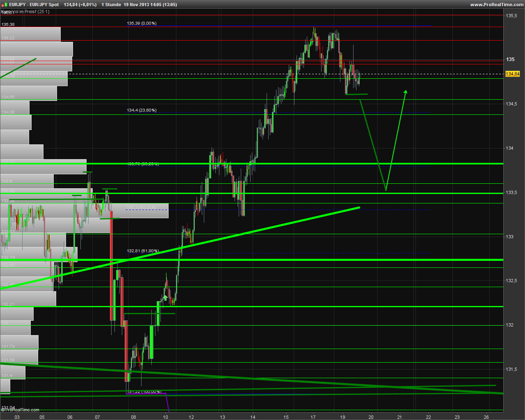
Task: Click the 132 price axis label
Action: tap(509, 325)
